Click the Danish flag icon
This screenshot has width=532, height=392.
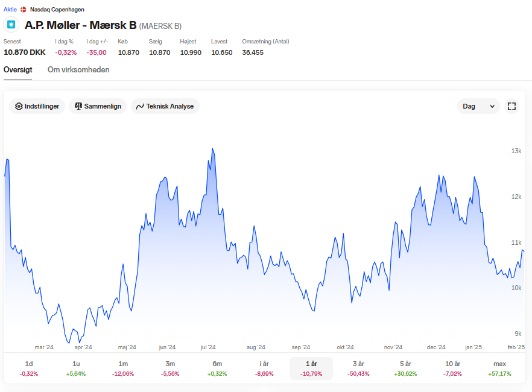point(24,10)
